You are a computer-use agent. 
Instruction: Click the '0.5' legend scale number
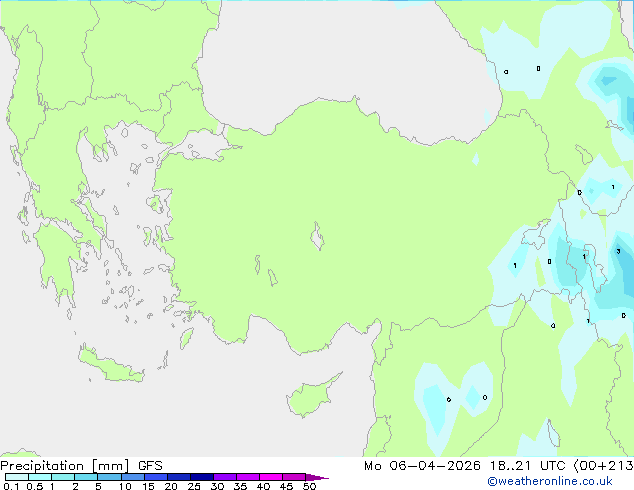coord(35,486)
